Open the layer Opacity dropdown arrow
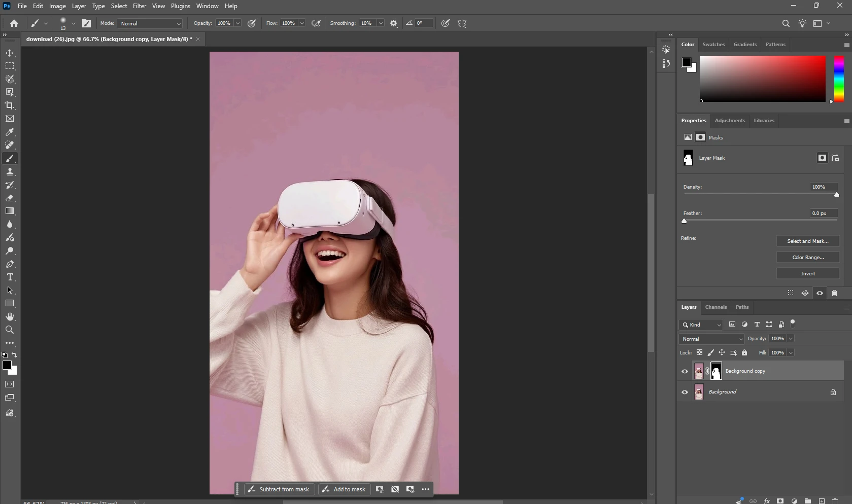 (x=791, y=339)
